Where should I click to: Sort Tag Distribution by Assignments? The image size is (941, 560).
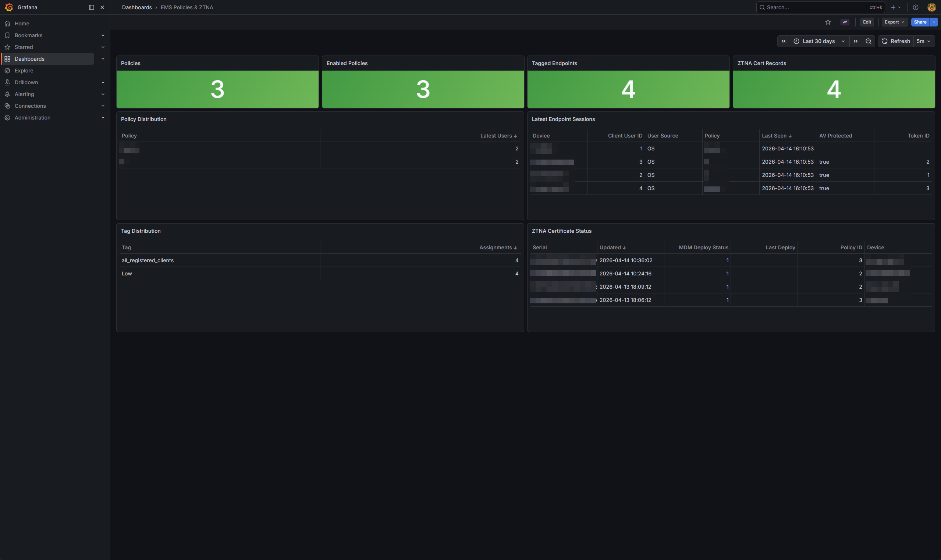pos(498,247)
